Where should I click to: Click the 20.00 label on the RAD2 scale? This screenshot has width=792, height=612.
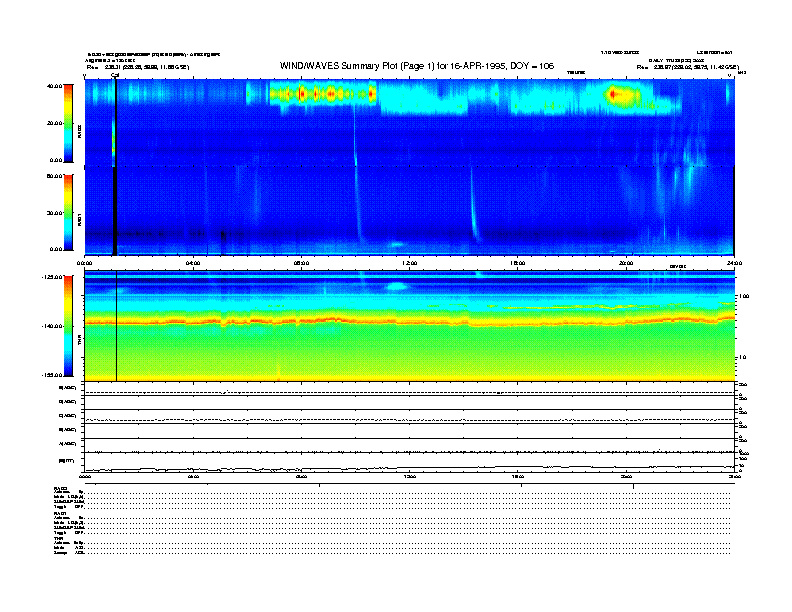(55, 123)
